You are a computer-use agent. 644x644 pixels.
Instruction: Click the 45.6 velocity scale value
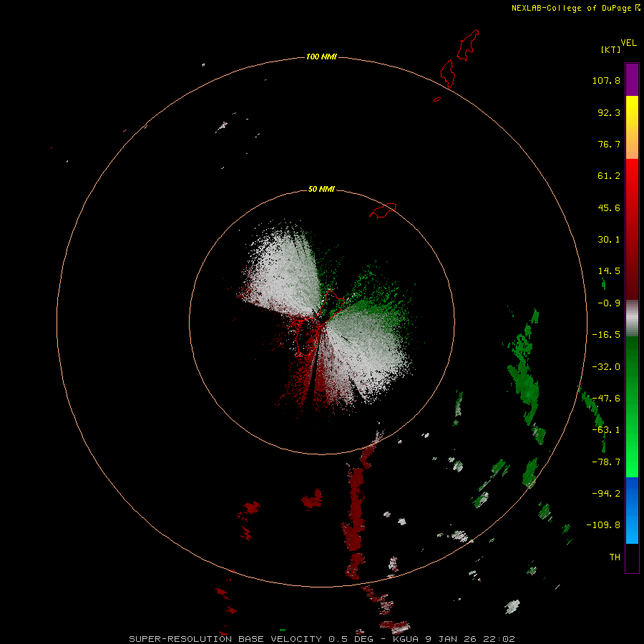(609, 208)
